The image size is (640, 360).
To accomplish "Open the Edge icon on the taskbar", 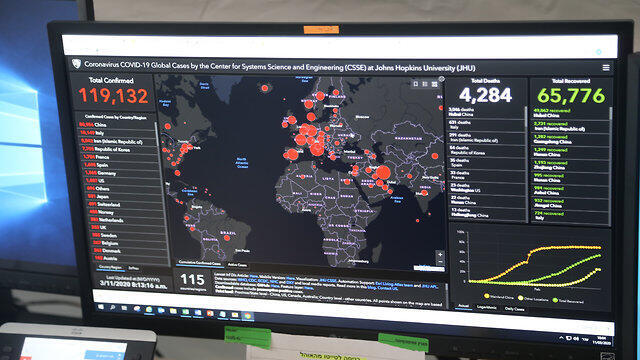I will tap(149, 310).
